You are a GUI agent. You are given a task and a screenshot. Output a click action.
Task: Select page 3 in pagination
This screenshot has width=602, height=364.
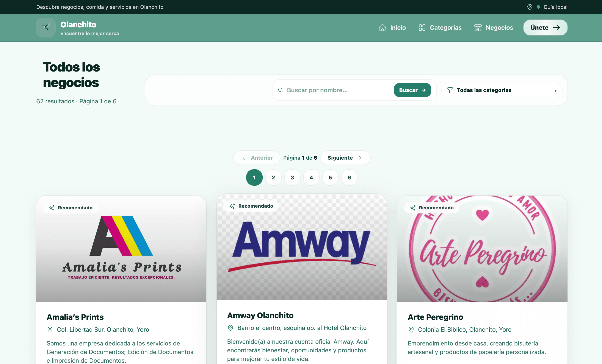tap(292, 177)
